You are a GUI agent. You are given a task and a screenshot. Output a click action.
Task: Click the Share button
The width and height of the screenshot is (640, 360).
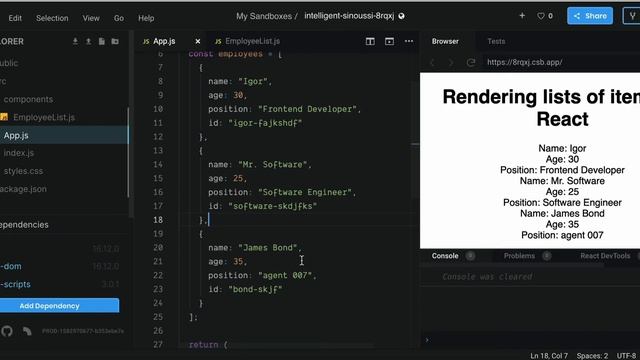click(x=590, y=16)
